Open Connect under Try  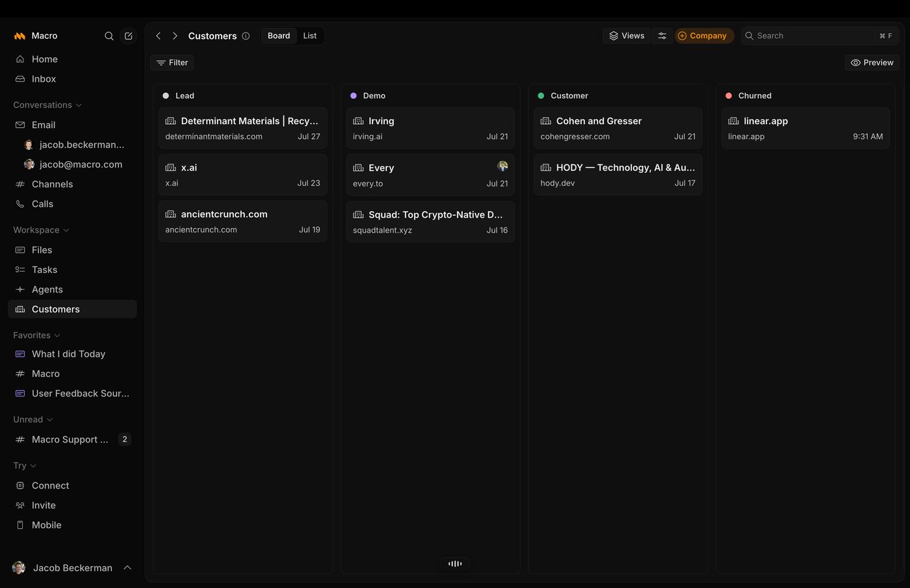click(x=72, y=486)
